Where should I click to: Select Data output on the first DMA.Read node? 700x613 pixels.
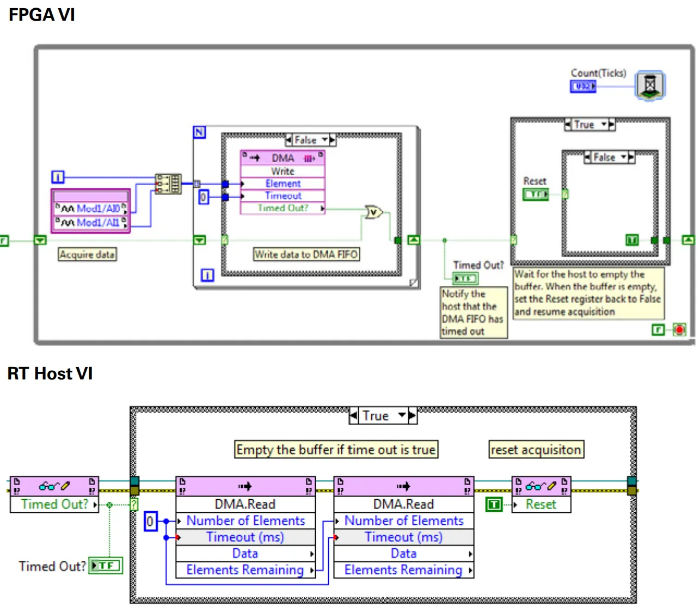245,553
